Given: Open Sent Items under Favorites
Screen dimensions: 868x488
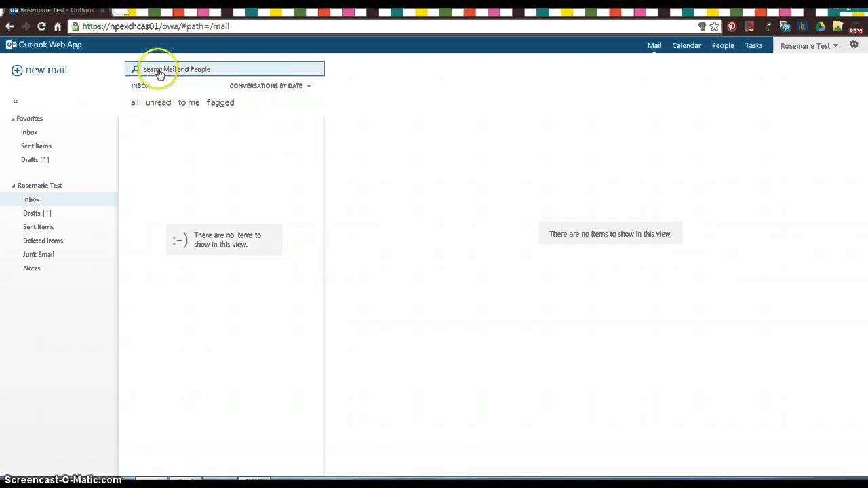Looking at the screenshot, I should click(x=36, y=146).
